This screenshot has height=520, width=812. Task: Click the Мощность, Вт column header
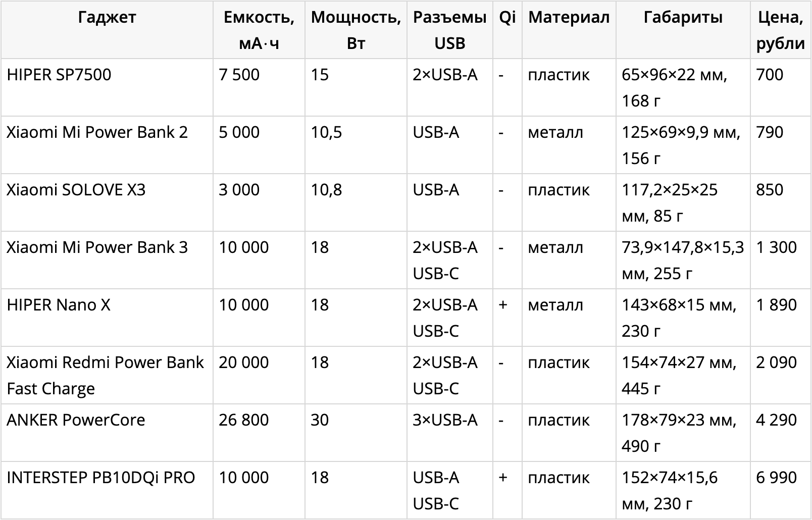356,30
